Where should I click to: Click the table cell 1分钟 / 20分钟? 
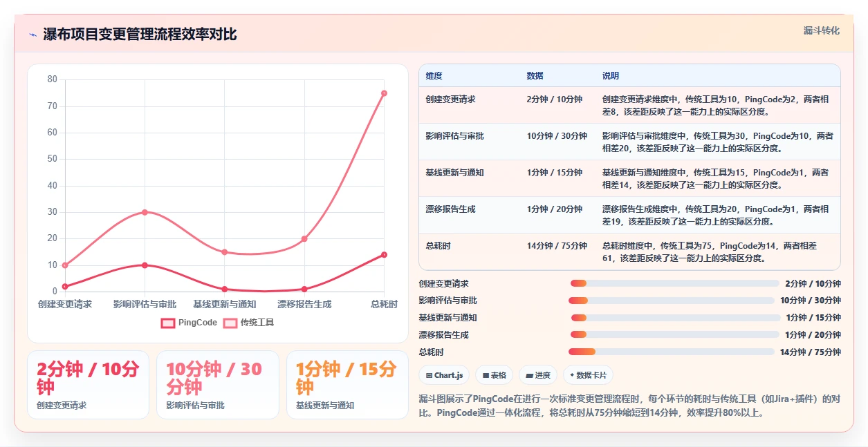pyautogui.click(x=555, y=209)
